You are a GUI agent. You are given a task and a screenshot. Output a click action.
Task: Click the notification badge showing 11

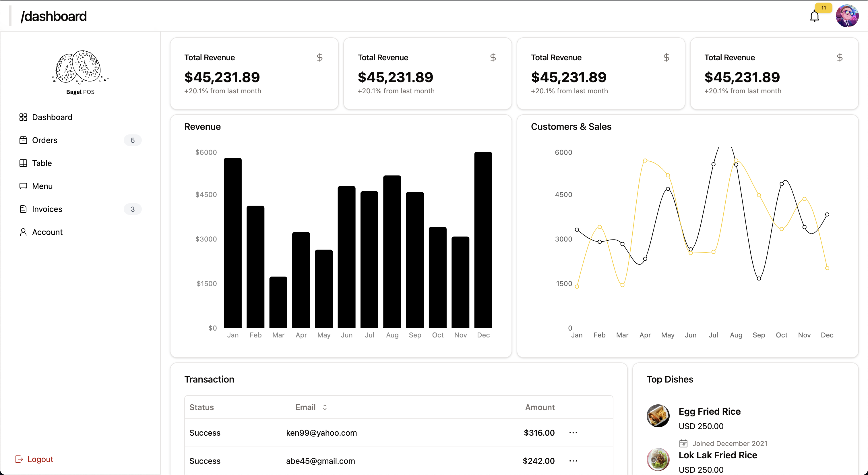click(823, 7)
